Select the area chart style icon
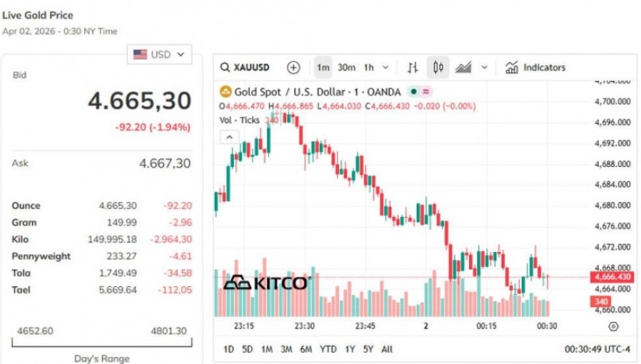The width and height of the screenshot is (641, 364). 464,68
